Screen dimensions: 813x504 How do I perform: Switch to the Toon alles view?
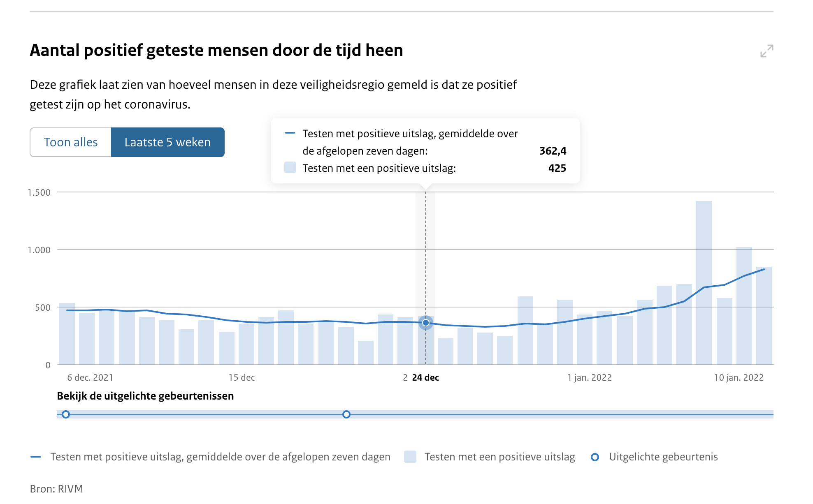pos(71,142)
